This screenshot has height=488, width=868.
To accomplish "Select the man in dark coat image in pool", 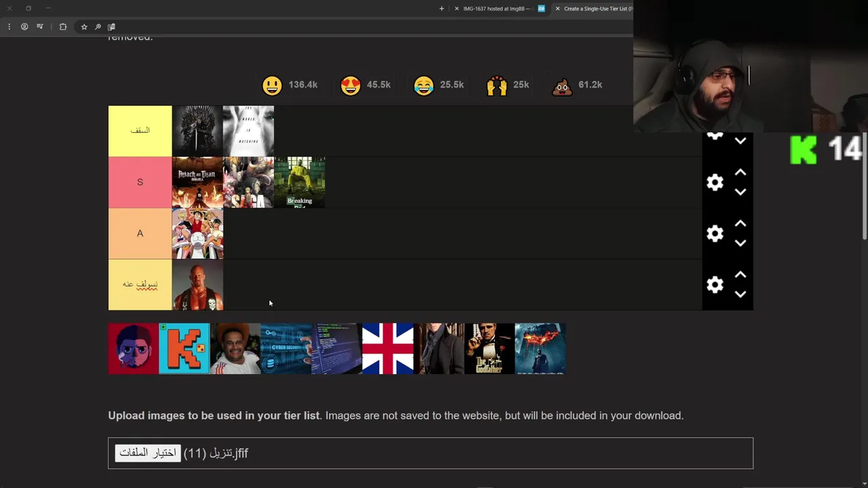I will click(439, 348).
